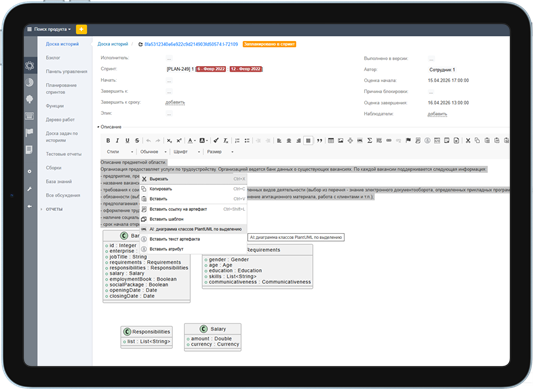Open Доска историй in the sidebar menu
Image resolution: width=534 pixels, height=389 pixels.
point(62,44)
